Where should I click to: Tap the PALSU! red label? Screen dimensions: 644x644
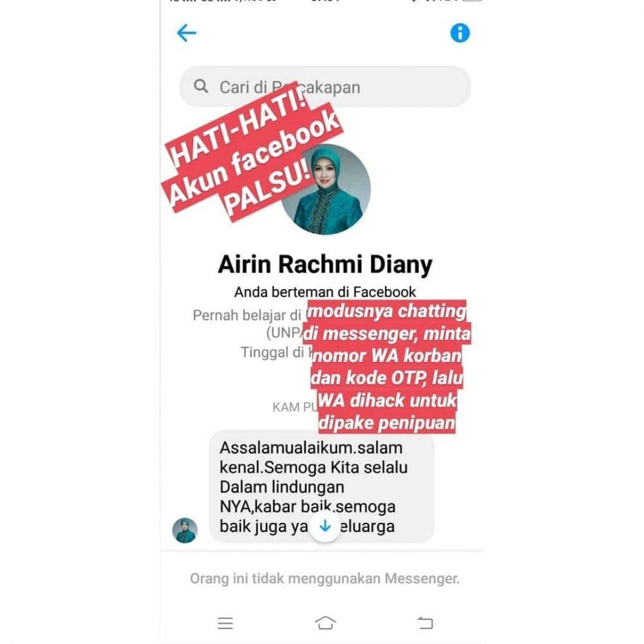coord(268,190)
